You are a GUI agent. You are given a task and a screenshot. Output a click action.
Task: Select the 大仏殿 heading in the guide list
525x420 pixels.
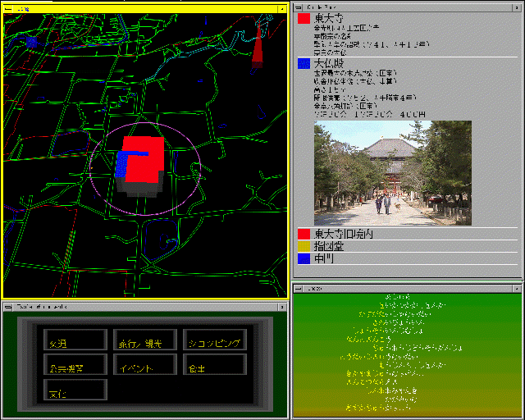(x=329, y=64)
